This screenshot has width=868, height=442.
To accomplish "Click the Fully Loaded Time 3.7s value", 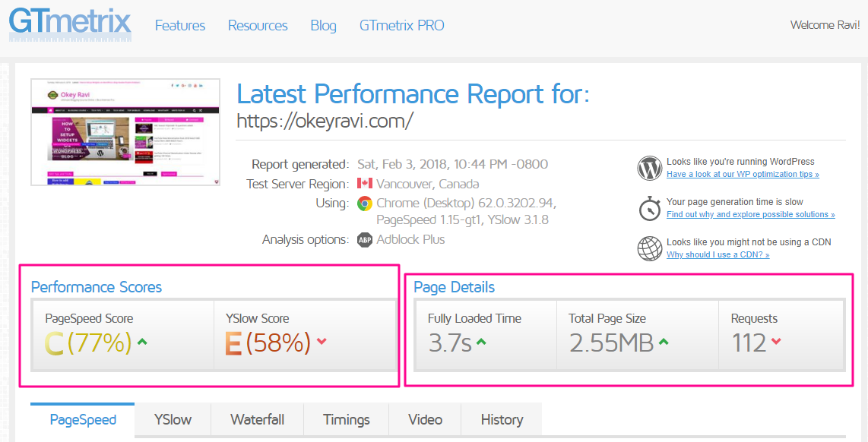I will (x=449, y=343).
